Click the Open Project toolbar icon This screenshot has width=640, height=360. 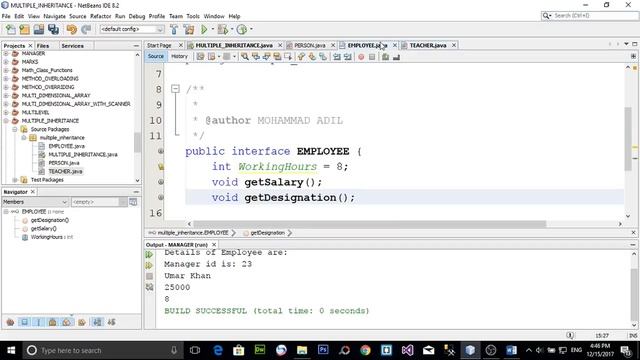coord(39,29)
